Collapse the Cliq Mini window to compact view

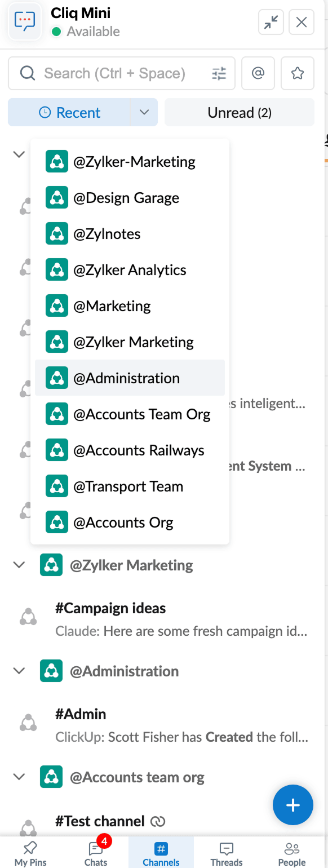pos(271,22)
